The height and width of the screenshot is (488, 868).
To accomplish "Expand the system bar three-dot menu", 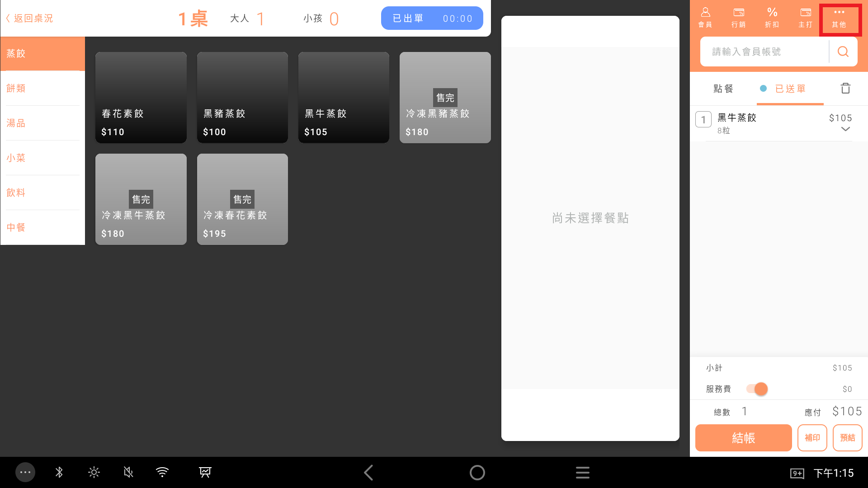I will coord(25,473).
